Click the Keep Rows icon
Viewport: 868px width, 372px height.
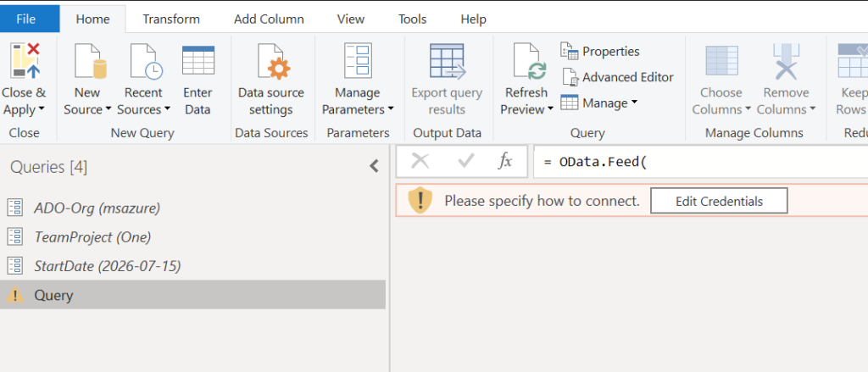pos(853,61)
